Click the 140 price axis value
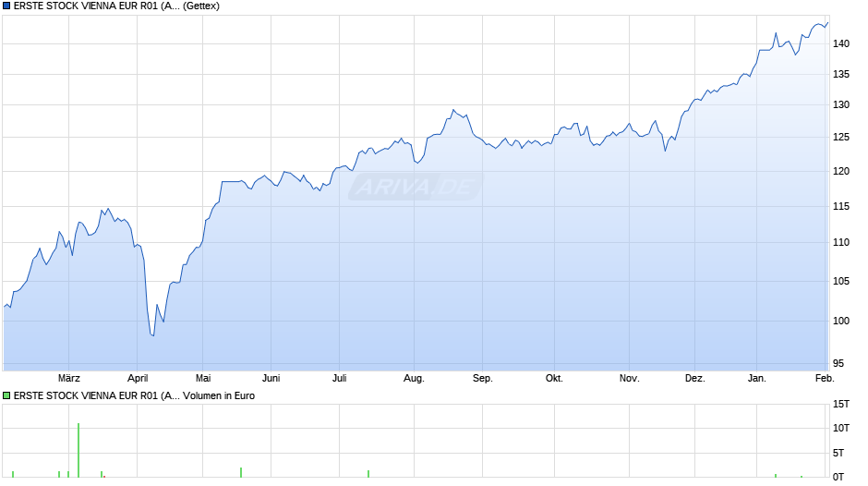Screen dimensions: 868x486 [841, 43]
